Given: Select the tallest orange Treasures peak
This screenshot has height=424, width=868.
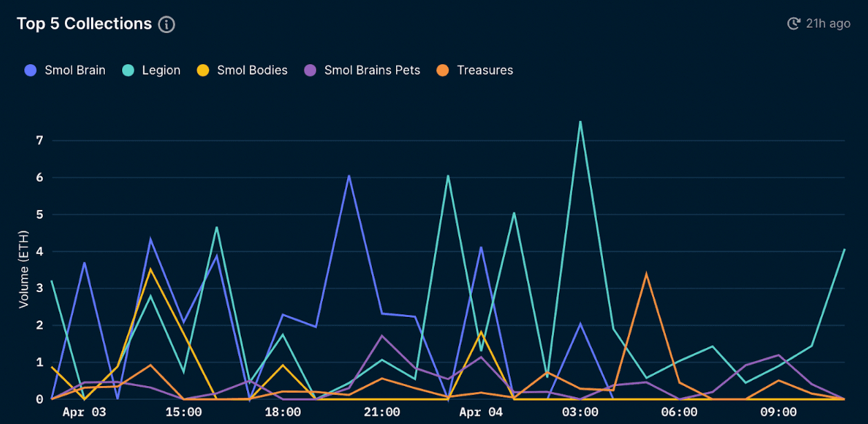Looking at the screenshot, I should pos(646,274).
